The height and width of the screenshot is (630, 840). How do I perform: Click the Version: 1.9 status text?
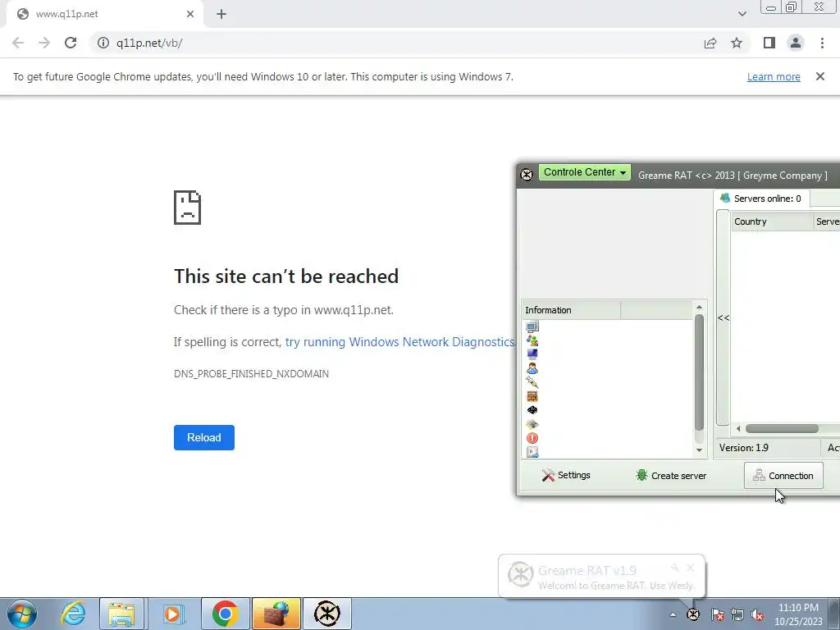coord(743,448)
